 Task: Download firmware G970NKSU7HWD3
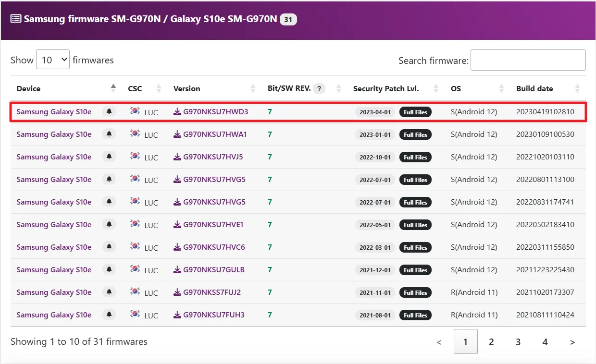click(211, 111)
